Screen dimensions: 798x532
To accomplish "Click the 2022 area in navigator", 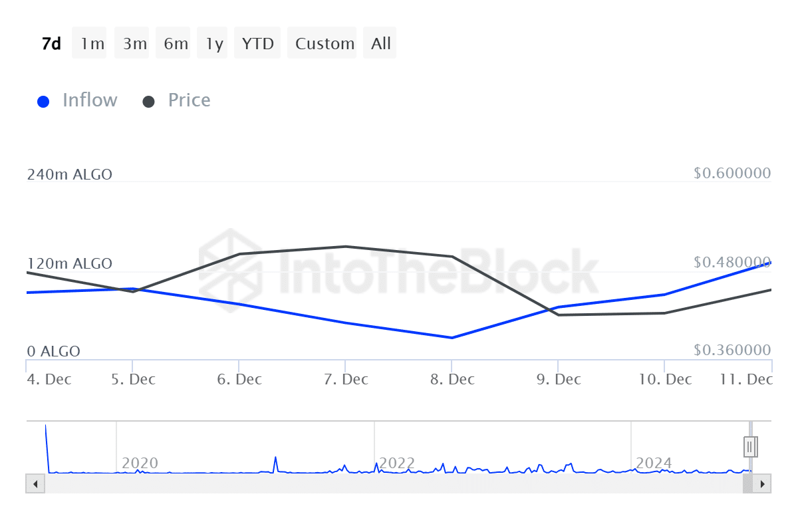I will point(396,463).
